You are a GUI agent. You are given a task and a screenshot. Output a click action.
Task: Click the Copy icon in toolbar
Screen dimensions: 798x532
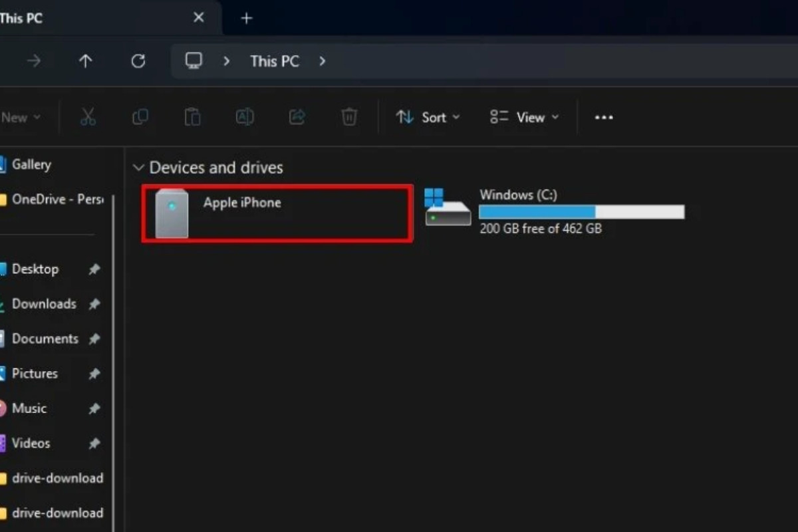tap(140, 118)
